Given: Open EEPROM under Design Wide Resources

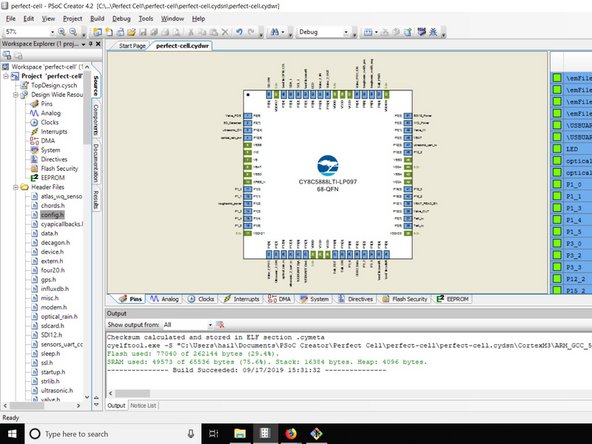Looking at the screenshot, I should pyautogui.click(x=52, y=177).
